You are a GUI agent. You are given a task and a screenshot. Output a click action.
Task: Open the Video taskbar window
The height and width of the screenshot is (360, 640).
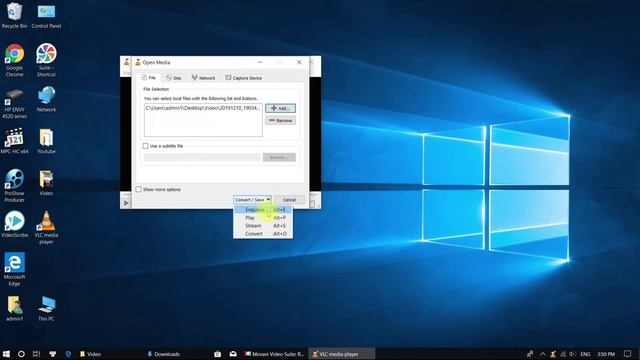91,354
